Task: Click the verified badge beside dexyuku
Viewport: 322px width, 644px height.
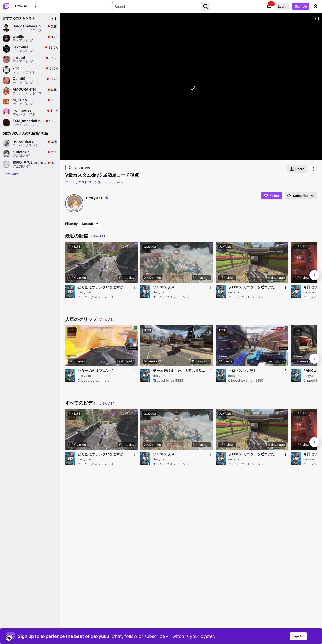Action: click(107, 198)
